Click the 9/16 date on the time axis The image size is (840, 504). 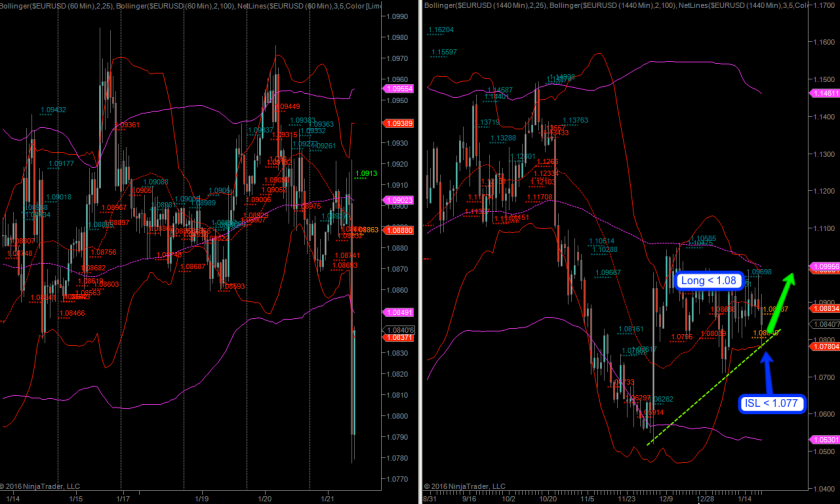(x=469, y=499)
